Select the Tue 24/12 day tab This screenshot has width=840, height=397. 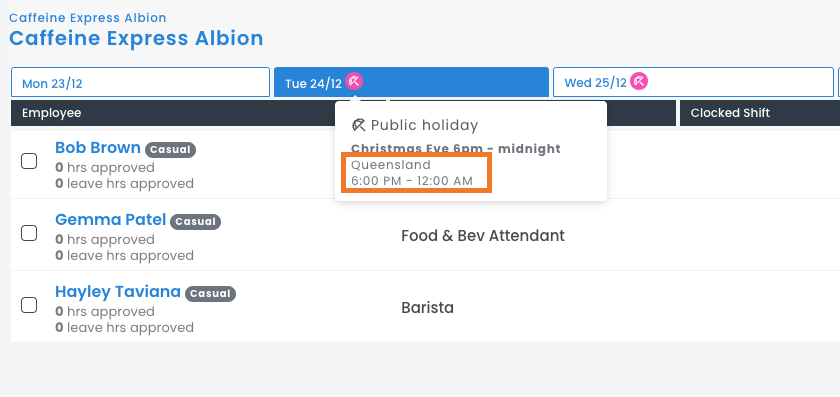411,83
